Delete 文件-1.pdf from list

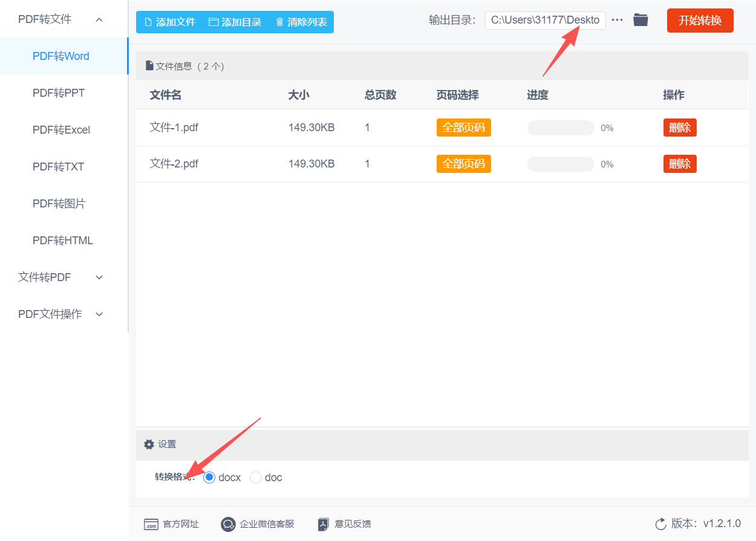coord(680,128)
